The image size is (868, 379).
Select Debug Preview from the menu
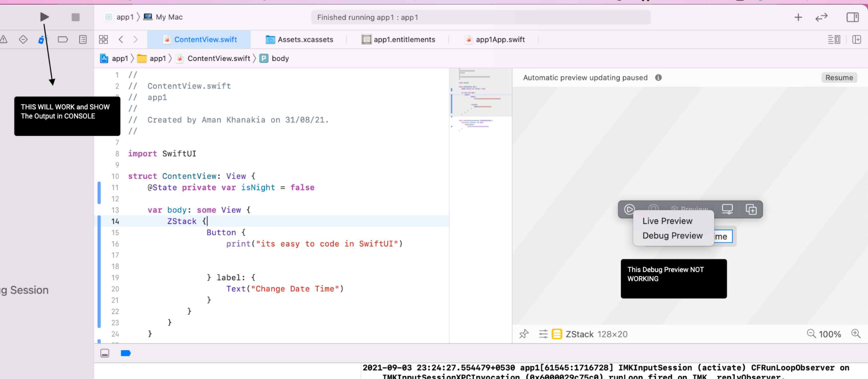point(672,236)
